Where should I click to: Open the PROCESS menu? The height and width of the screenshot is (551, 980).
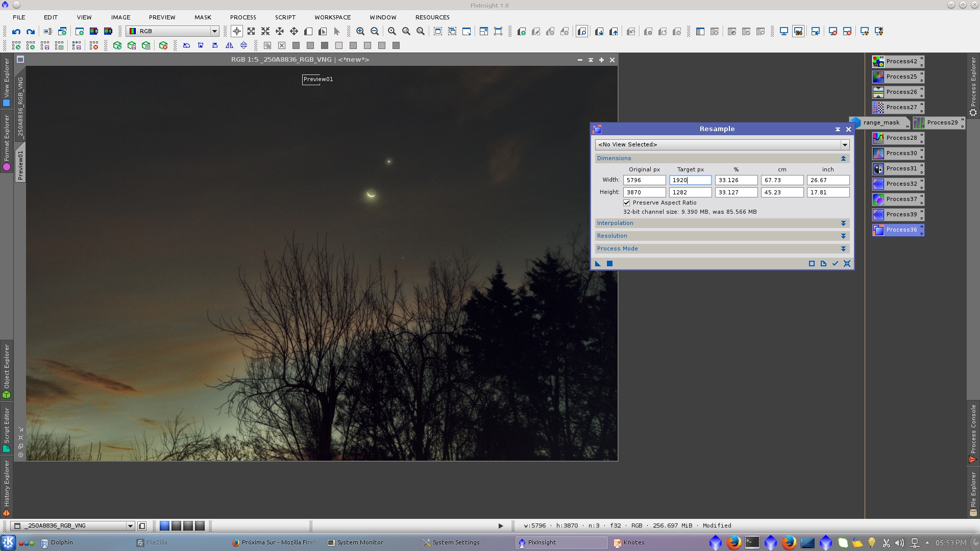(243, 17)
